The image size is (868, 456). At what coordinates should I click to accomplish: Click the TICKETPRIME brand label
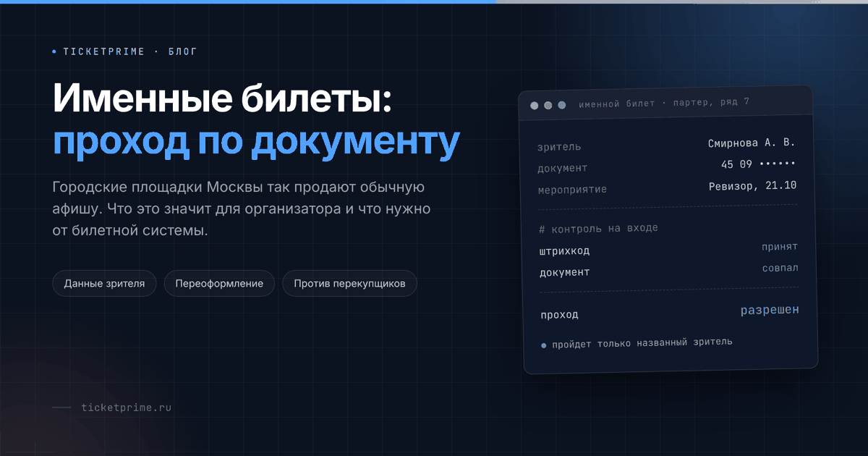[104, 52]
